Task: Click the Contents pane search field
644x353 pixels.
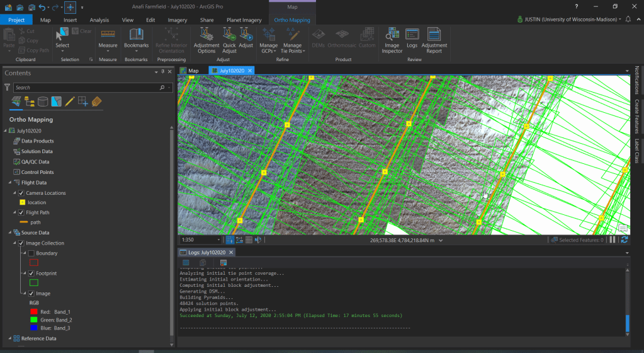Action: [x=86, y=88]
